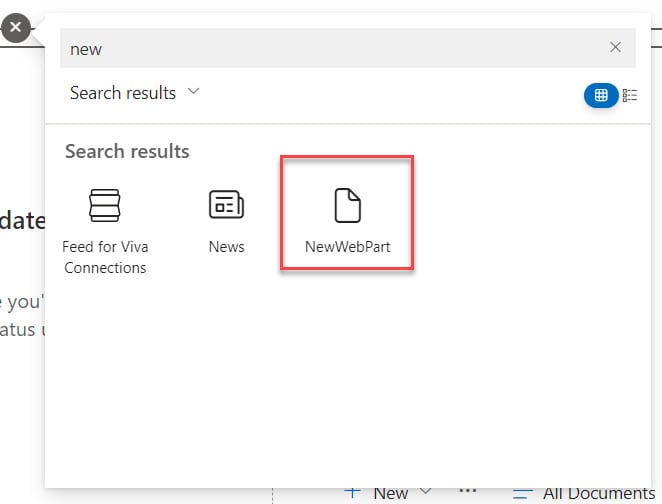This screenshot has width=662, height=504.
Task: Clear the search text with the X icon
Action: point(615,47)
